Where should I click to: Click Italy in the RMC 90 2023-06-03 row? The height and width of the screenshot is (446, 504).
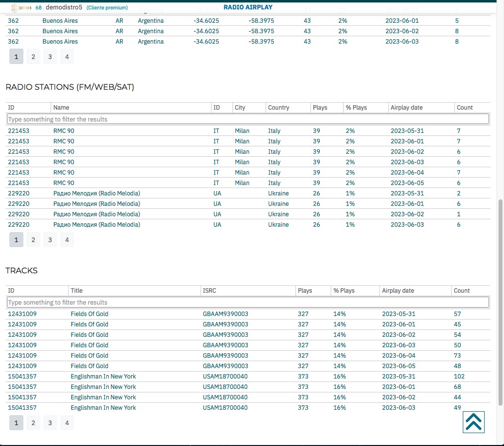pos(274,162)
